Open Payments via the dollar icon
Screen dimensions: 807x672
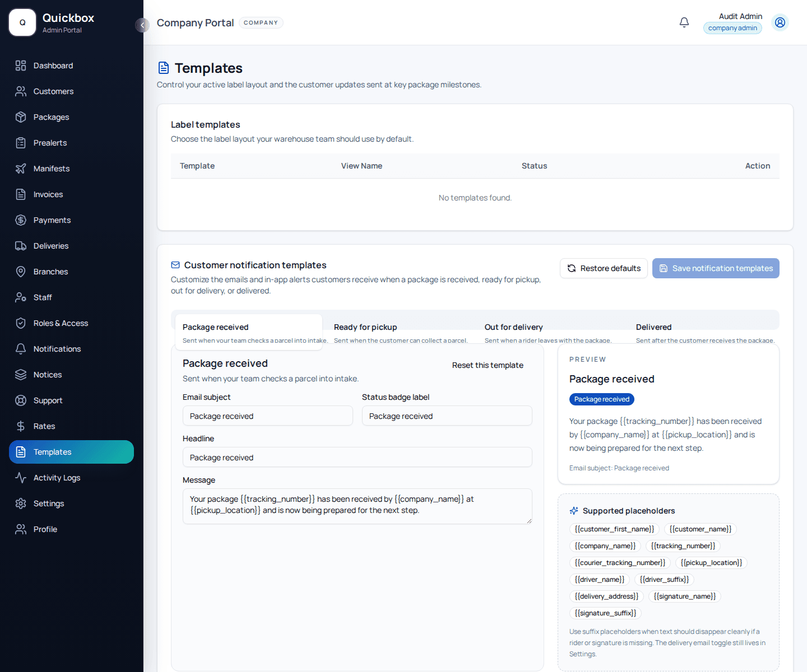click(21, 220)
